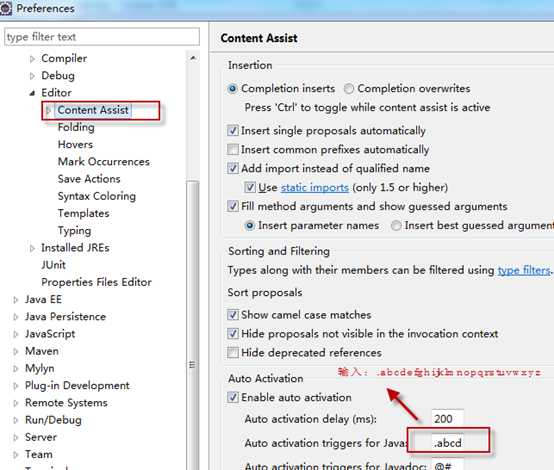This screenshot has width=554, height=470.
Task: Select the Installed JREs tree item
Action: pos(75,248)
